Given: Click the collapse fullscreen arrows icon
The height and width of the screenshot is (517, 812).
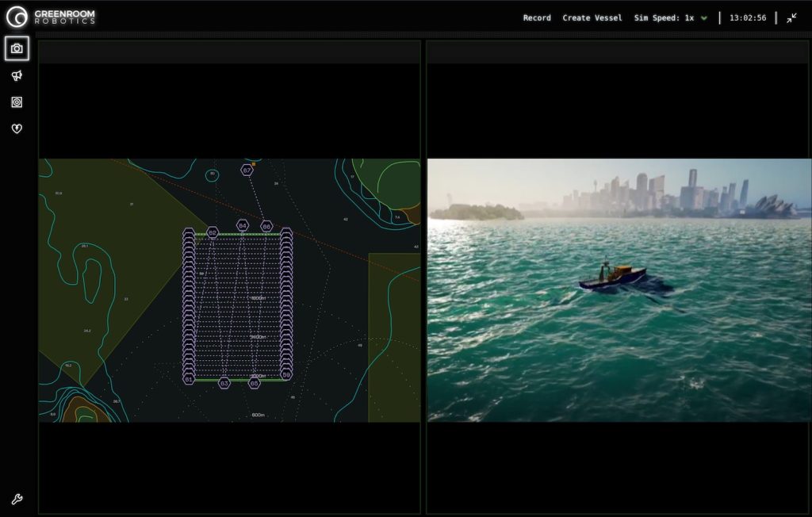Looking at the screenshot, I should click(x=791, y=17).
